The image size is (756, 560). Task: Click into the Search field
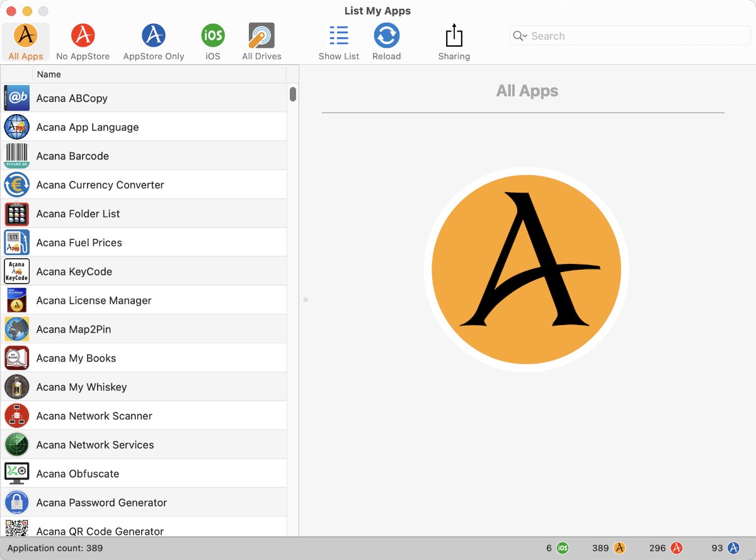(630, 36)
